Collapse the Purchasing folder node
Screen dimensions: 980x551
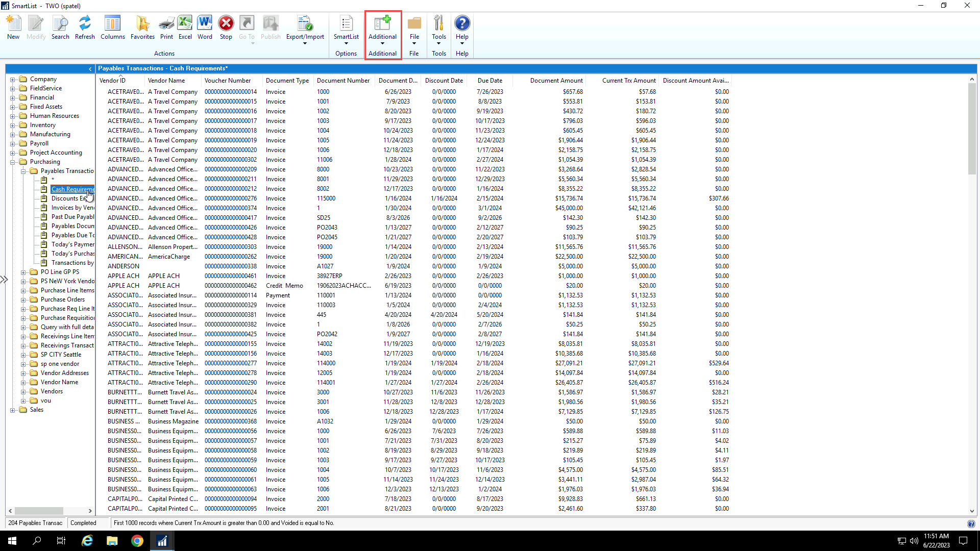point(13,162)
